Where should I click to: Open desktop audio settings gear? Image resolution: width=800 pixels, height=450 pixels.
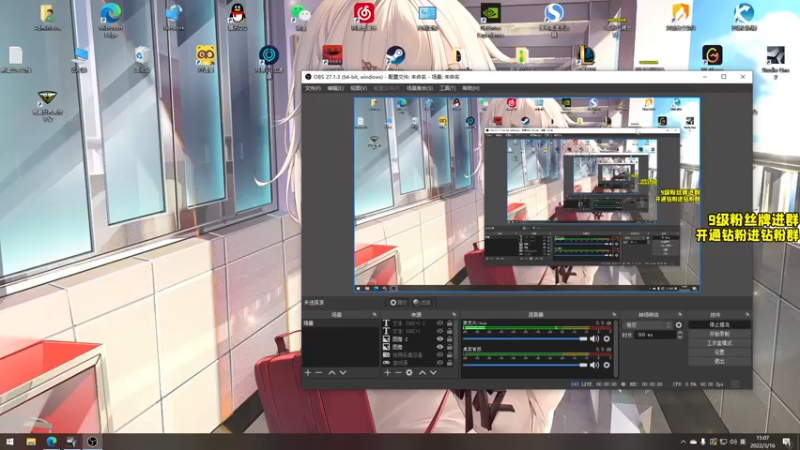pos(607,365)
